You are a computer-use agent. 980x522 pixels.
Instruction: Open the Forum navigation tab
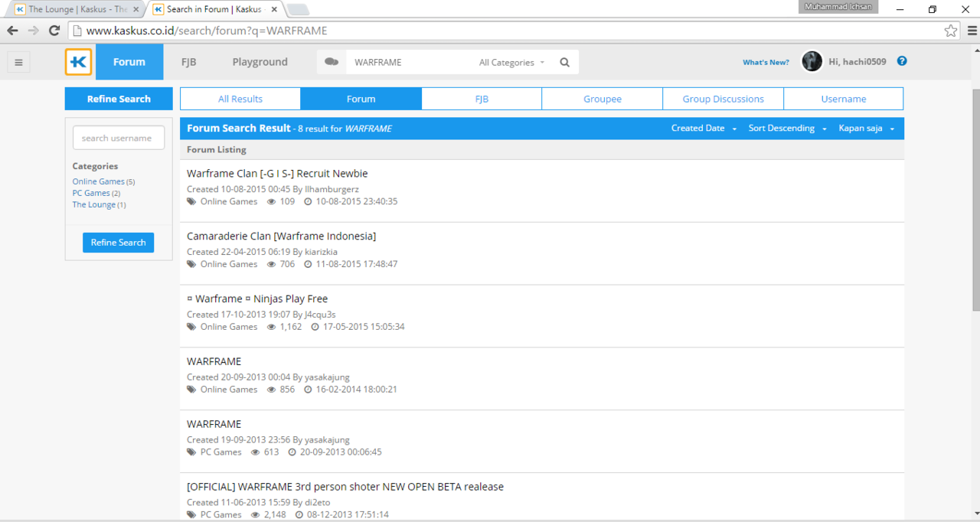(129, 62)
